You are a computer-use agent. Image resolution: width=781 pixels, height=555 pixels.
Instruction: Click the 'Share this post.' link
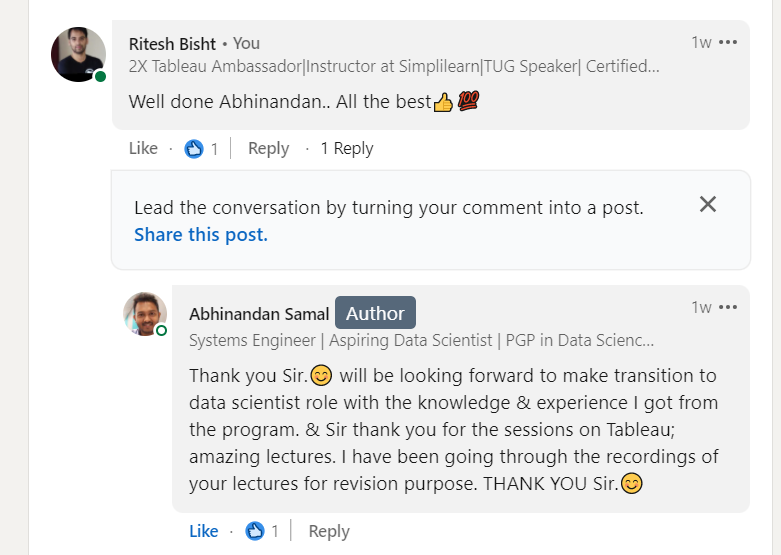(201, 235)
